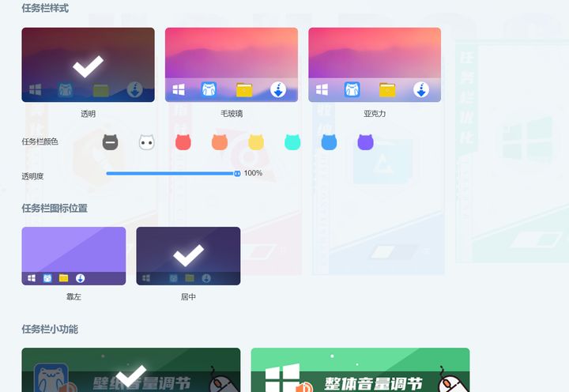
Task: Click the 毛玻璃 label text
Action: 232,114
